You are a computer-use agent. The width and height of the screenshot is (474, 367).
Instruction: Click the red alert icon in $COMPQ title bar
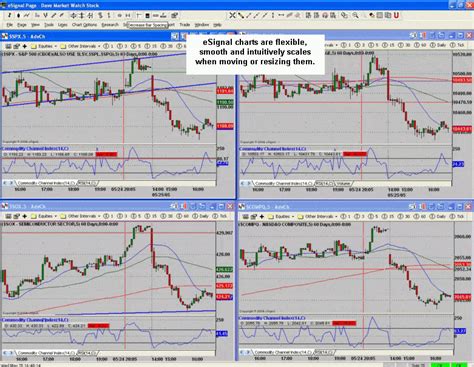click(423, 207)
